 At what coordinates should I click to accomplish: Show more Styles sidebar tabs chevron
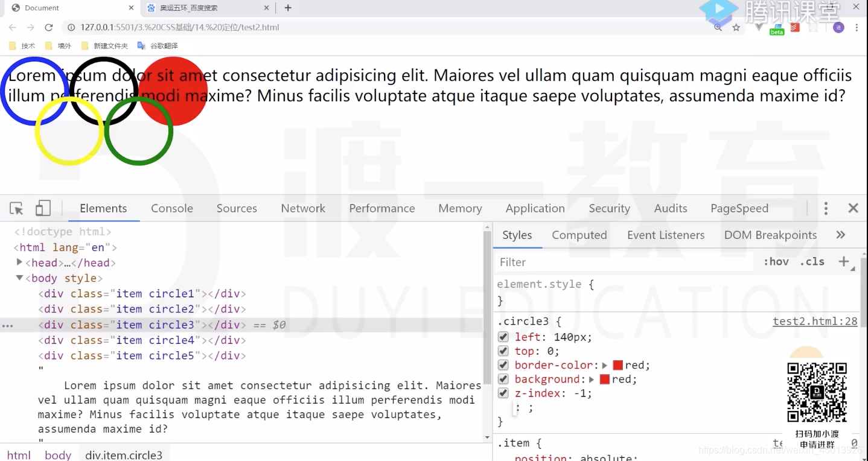pyautogui.click(x=840, y=235)
